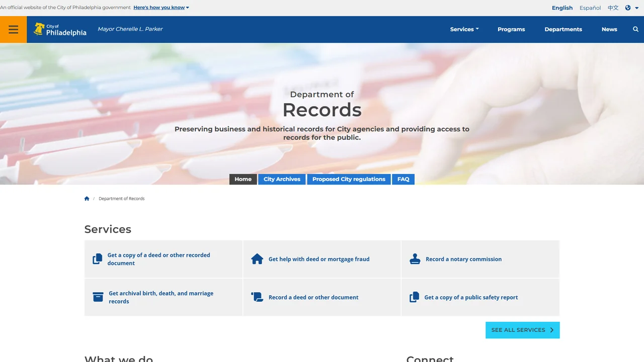Click the copy icon beside deed document

pos(98,259)
